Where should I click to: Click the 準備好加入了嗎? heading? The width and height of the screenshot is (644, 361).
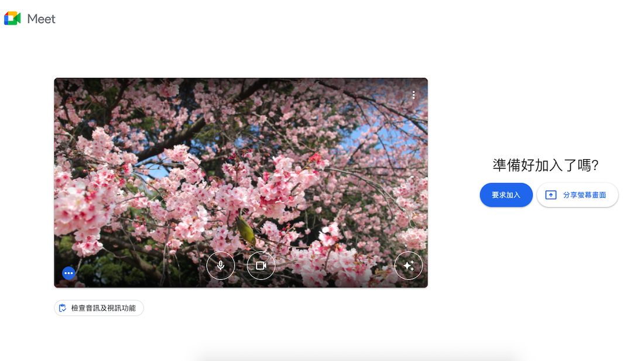545,166
